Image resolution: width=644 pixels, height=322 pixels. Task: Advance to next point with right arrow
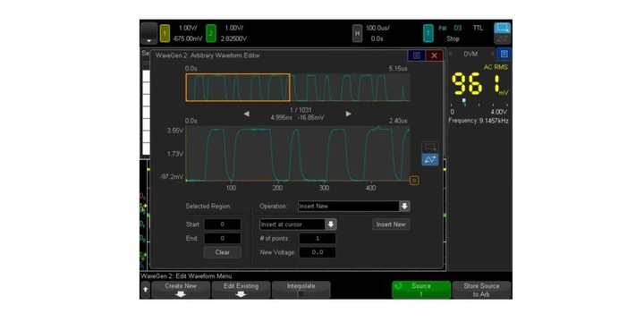[348, 114]
